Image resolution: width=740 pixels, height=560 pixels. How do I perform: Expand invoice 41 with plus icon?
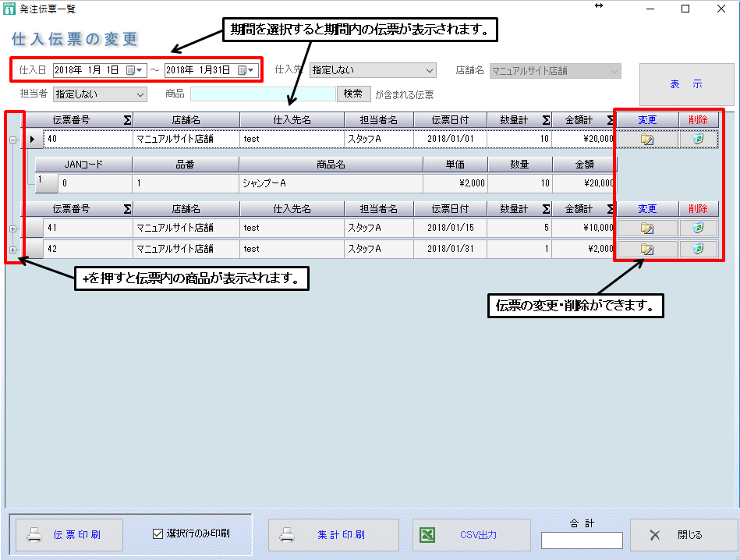12,229
